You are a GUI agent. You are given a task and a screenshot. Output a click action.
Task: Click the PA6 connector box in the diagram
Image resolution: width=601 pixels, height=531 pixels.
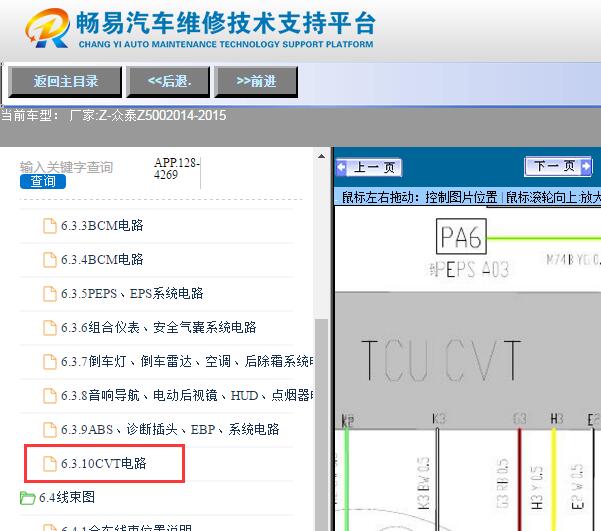click(x=461, y=237)
